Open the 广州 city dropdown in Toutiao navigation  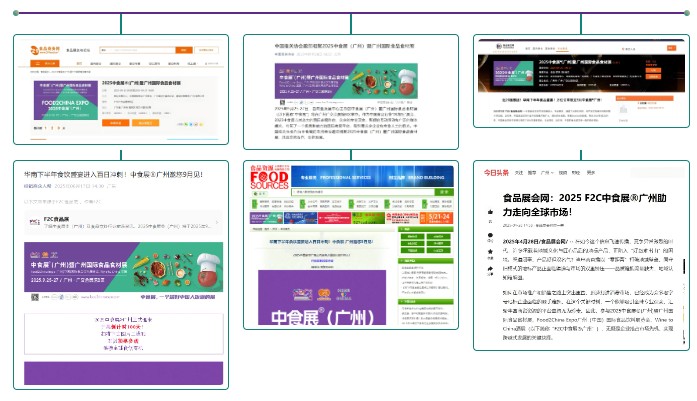(547, 172)
